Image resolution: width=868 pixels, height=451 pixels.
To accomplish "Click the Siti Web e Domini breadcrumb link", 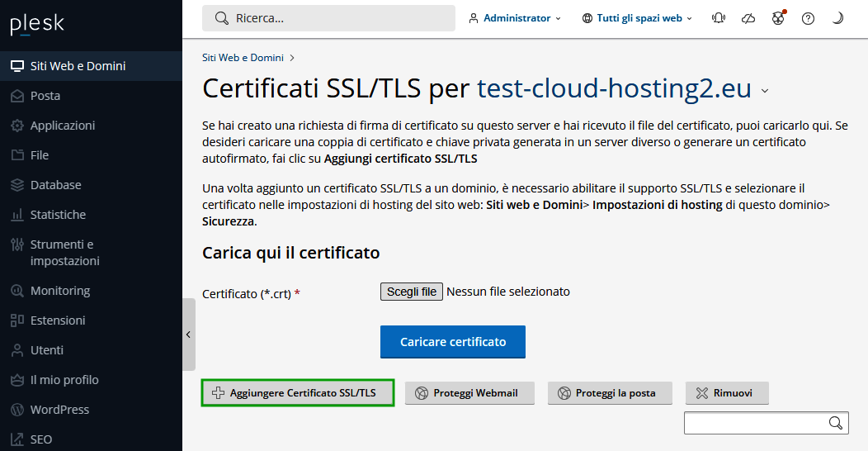I will pos(243,58).
